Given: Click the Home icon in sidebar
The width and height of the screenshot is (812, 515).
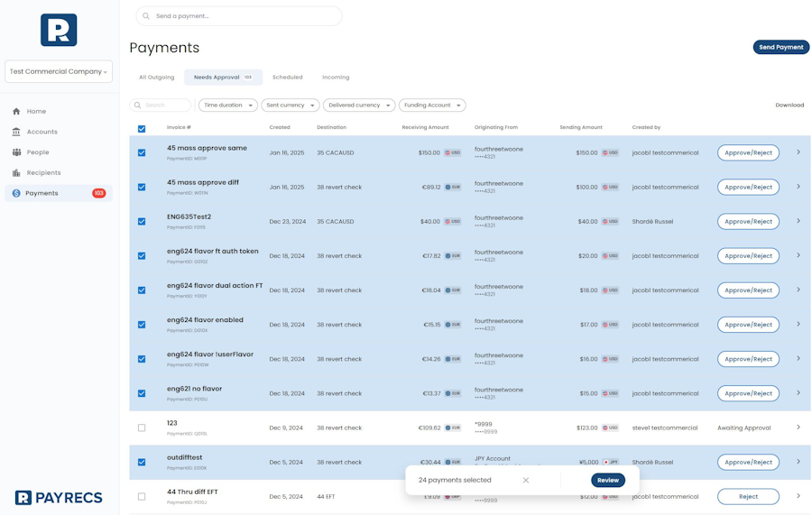Looking at the screenshot, I should pyautogui.click(x=16, y=112).
